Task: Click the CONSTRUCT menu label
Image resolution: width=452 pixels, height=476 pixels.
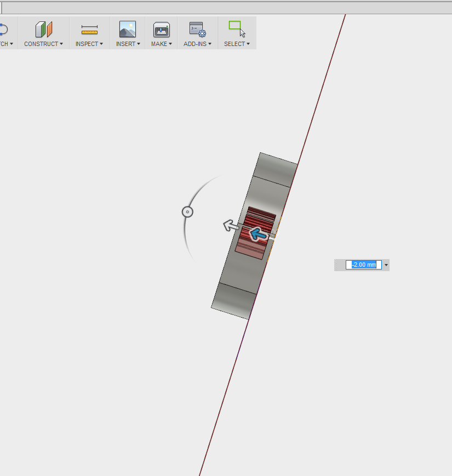Action: point(41,44)
